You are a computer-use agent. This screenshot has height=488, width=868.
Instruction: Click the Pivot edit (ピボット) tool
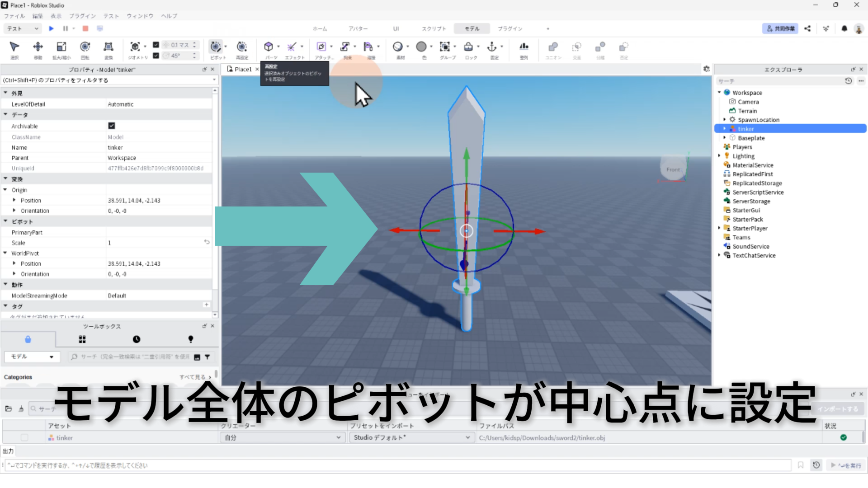[216, 47]
